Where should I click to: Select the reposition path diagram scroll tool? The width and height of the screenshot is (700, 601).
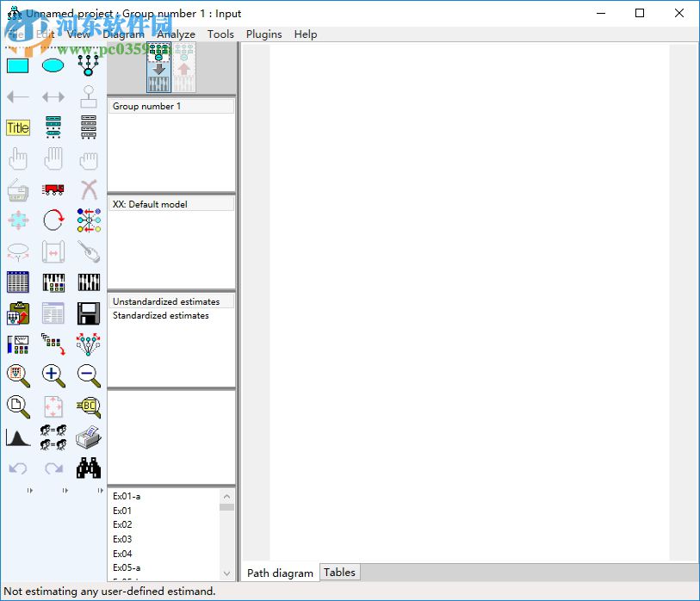(x=53, y=251)
